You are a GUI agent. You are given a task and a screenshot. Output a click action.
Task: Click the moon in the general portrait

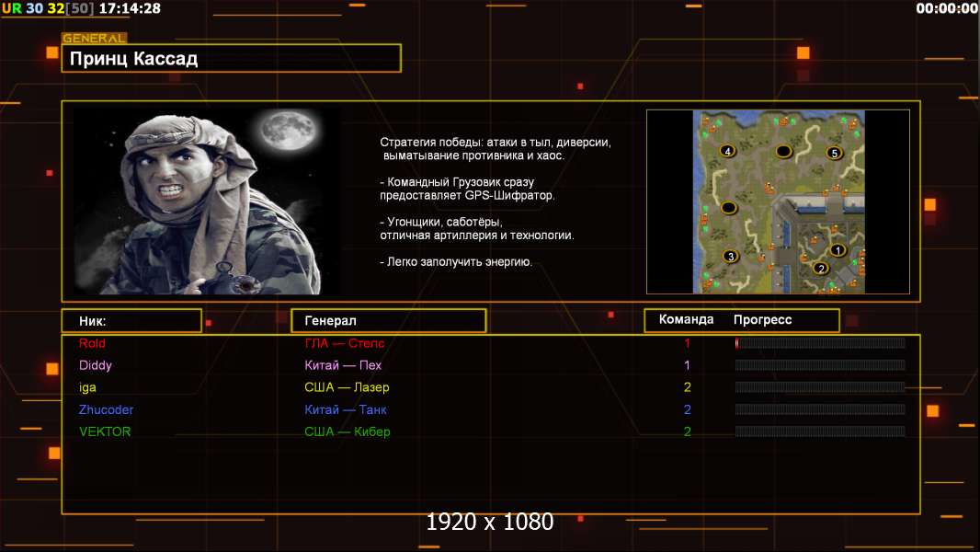click(x=283, y=132)
